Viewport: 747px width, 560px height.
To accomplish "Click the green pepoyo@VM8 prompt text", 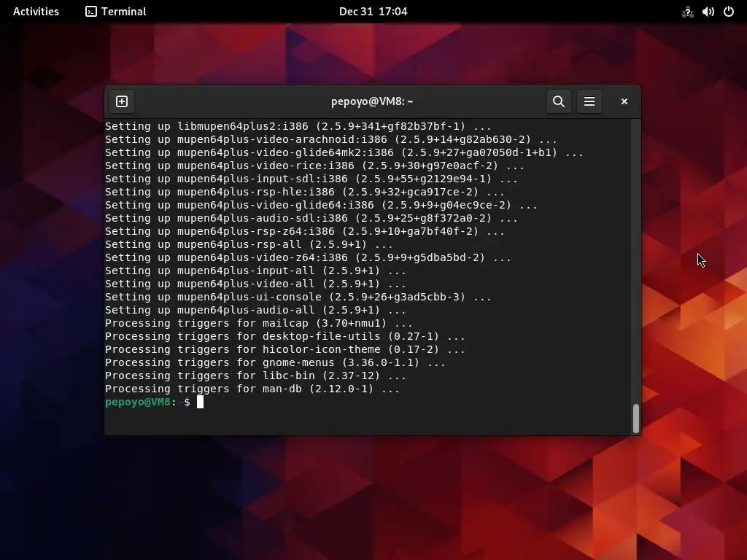I will [137, 402].
